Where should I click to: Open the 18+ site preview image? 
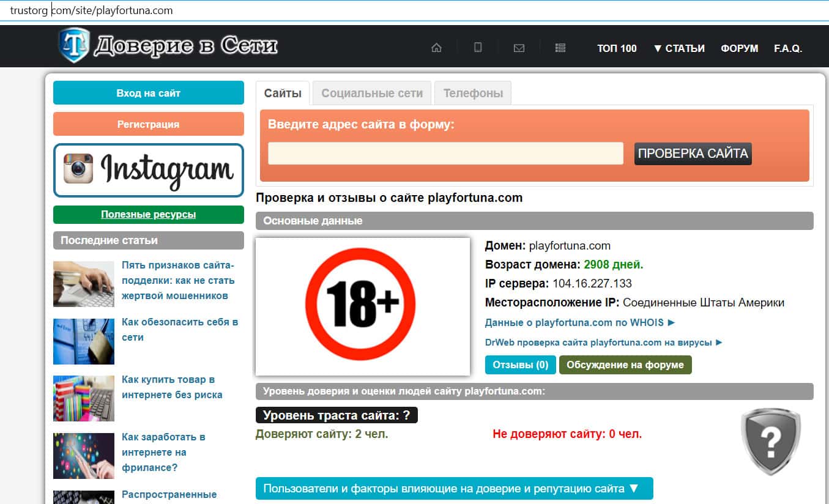[x=363, y=306]
